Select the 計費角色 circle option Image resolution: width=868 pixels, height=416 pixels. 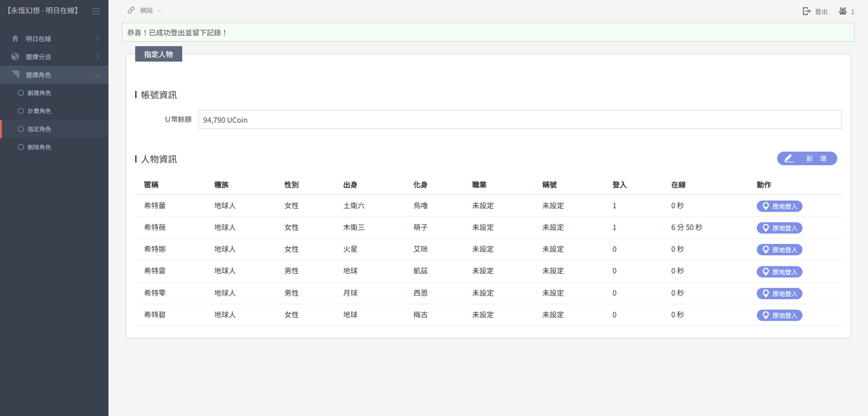click(x=21, y=111)
